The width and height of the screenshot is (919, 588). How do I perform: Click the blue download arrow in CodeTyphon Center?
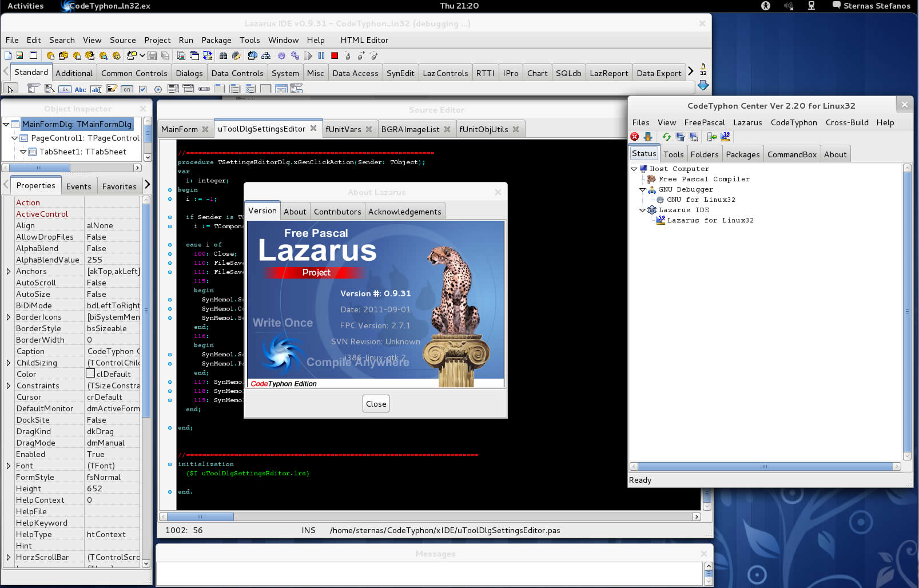point(648,137)
